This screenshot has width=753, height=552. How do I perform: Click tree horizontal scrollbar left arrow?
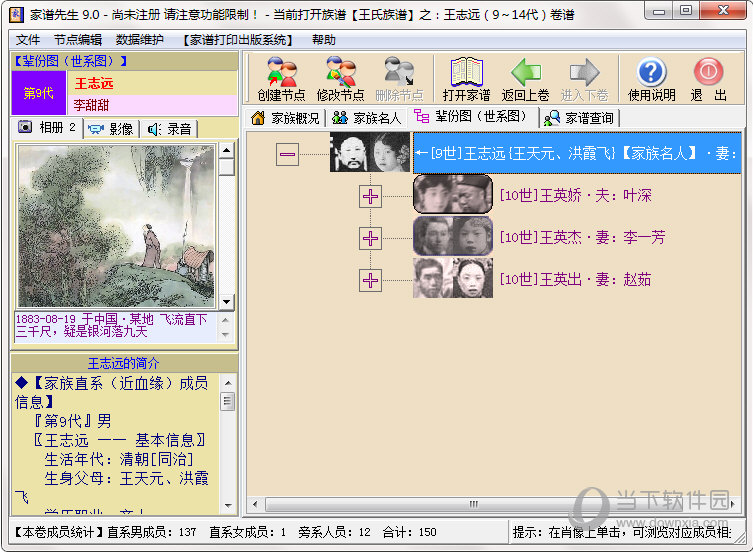[x=255, y=504]
